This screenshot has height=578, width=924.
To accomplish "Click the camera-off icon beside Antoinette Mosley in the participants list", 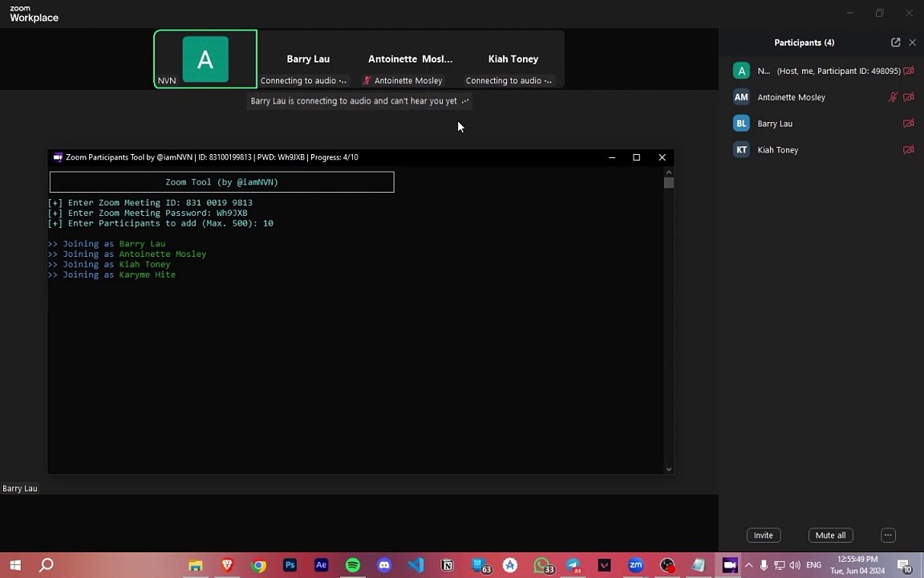I will pos(908,97).
